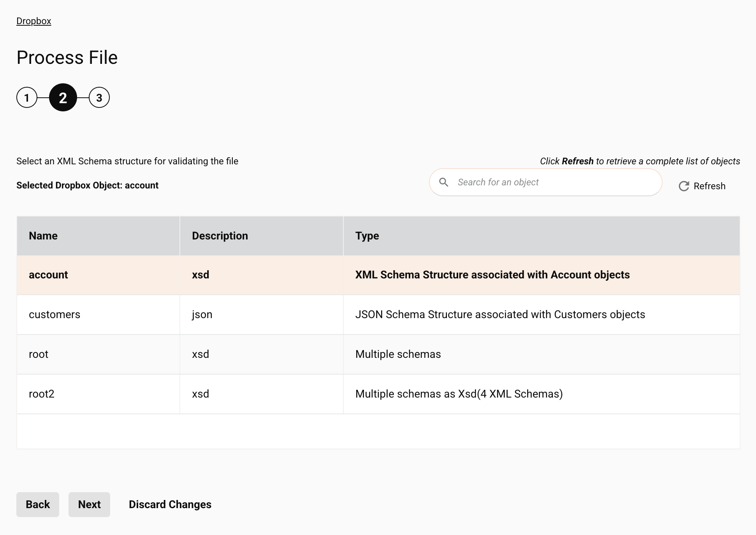This screenshot has height=535, width=756.
Task: Jump to wizard step 3
Action: pyautogui.click(x=99, y=98)
